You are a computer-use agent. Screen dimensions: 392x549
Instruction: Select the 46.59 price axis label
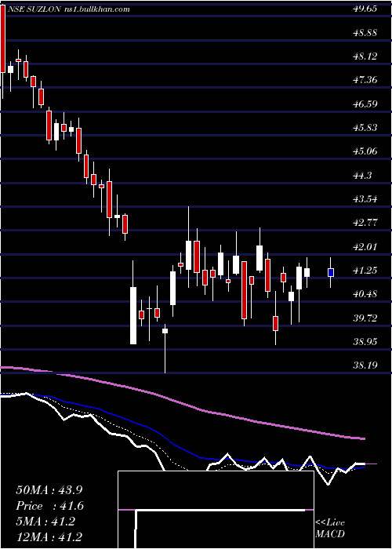365,104
